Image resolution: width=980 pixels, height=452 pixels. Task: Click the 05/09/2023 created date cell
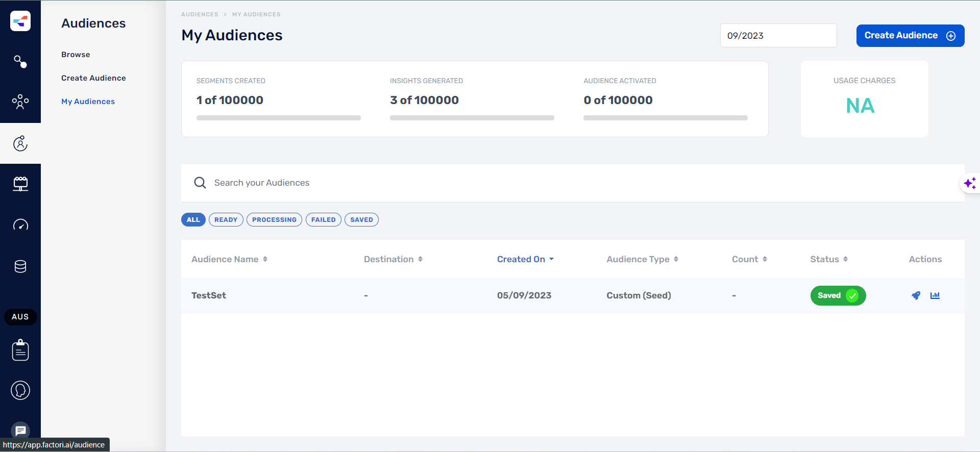(x=524, y=295)
